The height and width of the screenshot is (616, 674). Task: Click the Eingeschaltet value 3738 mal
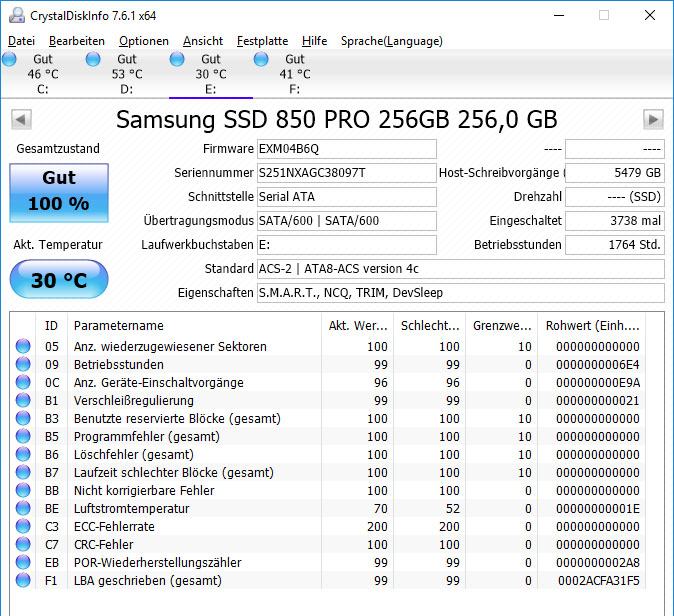(x=615, y=221)
